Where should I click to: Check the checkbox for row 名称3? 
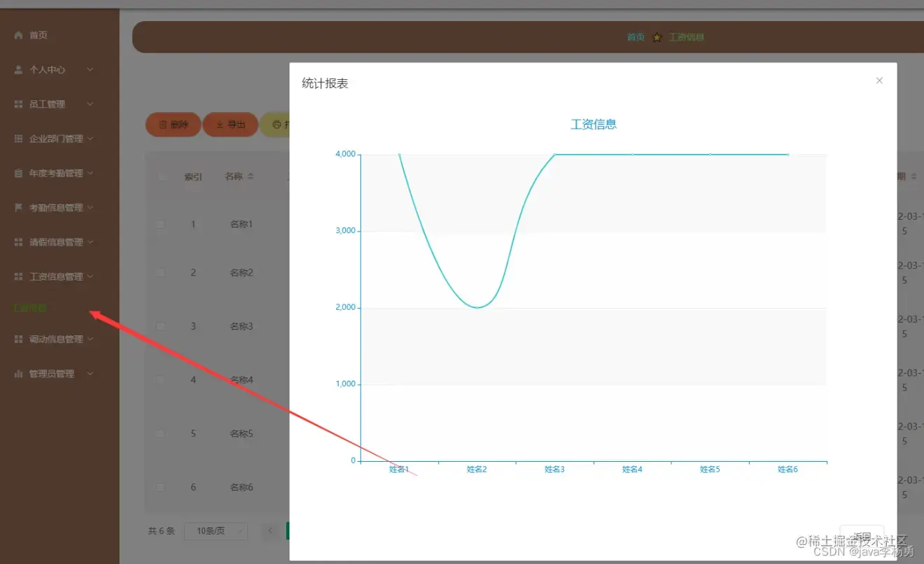pyautogui.click(x=160, y=326)
